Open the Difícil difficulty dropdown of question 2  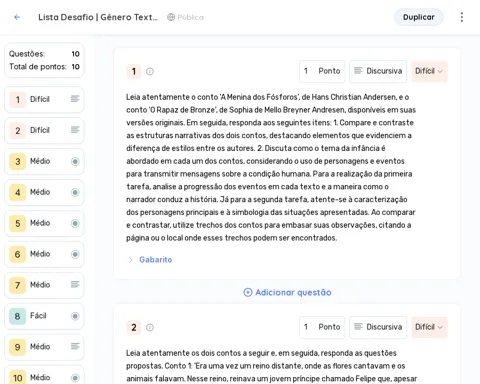click(429, 327)
